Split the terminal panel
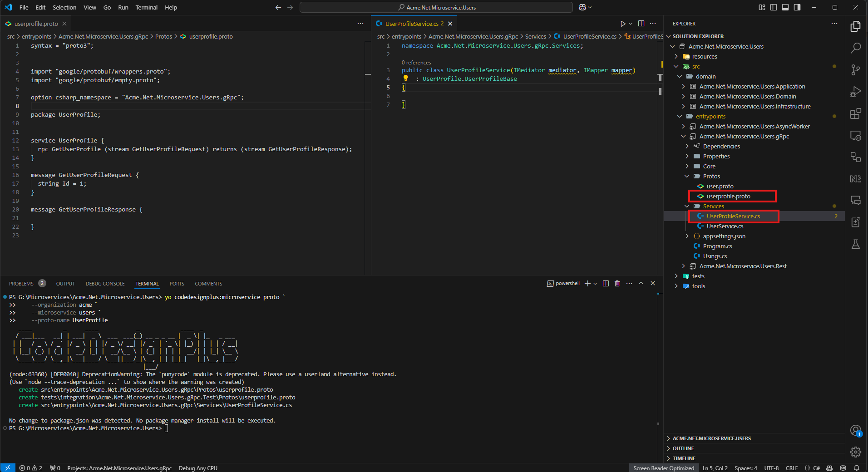This screenshot has height=472, width=868. pos(606,283)
